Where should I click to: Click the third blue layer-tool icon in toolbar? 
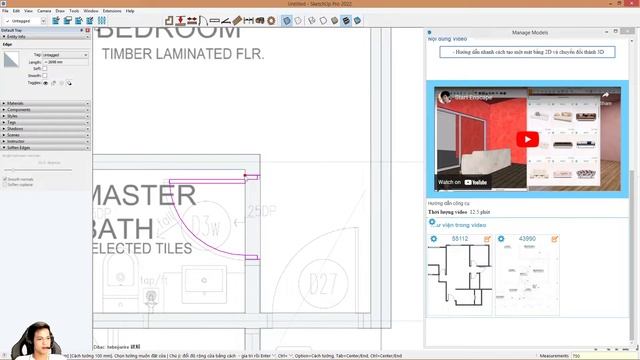(x=79, y=20)
